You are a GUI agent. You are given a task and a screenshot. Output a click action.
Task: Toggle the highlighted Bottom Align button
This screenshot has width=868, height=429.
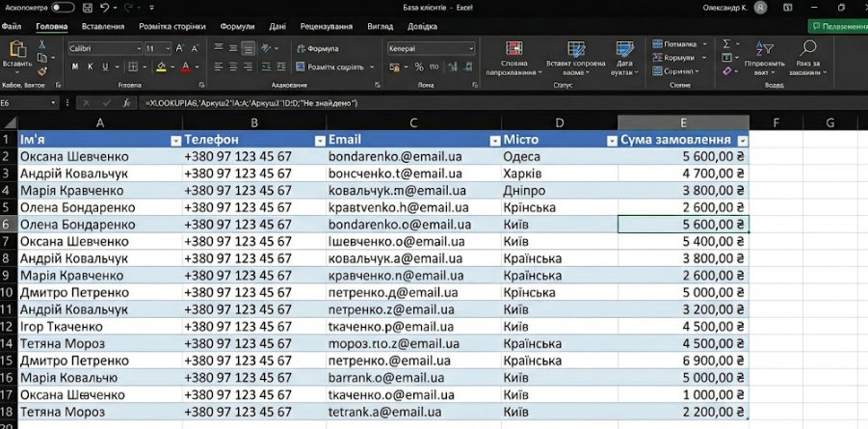coord(249,49)
